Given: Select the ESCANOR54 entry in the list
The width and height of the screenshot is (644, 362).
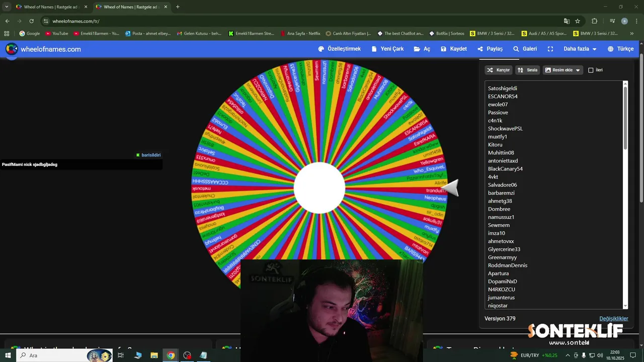Looking at the screenshot, I should click(503, 96).
